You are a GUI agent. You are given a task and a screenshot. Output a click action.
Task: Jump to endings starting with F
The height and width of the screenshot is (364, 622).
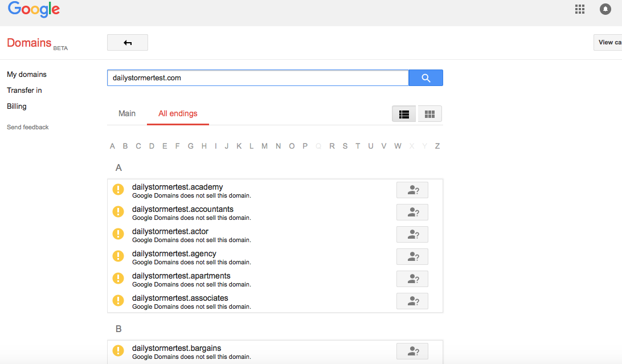177,146
